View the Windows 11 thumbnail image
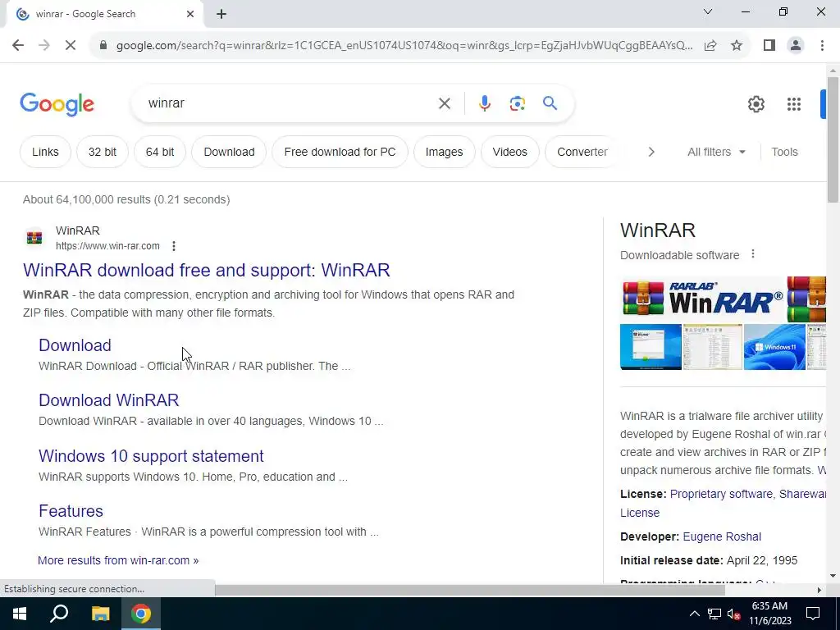The width and height of the screenshot is (840, 630). tap(774, 347)
